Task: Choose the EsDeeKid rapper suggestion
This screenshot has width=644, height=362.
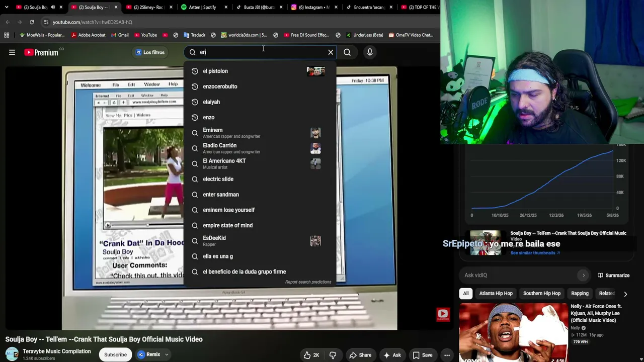Action: [260, 241]
